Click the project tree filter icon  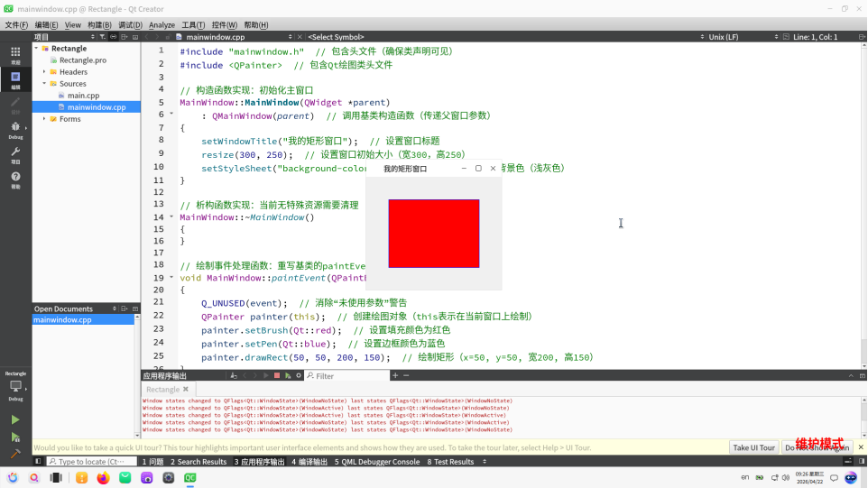103,37
